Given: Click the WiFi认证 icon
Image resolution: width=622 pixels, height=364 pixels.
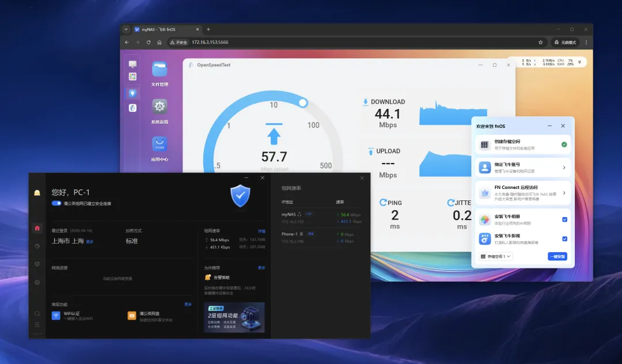Looking at the screenshot, I should 56,316.
